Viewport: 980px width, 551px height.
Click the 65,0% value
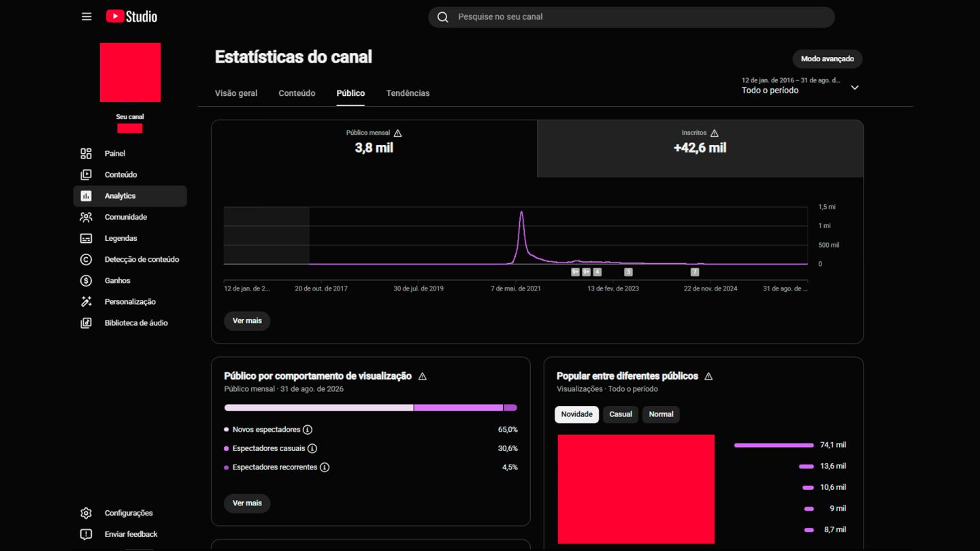508,430
